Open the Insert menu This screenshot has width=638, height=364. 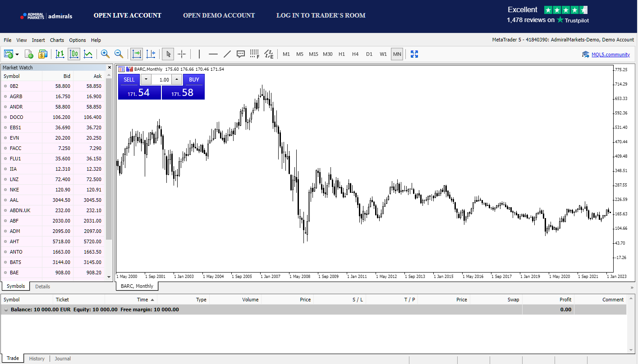pyautogui.click(x=38, y=40)
